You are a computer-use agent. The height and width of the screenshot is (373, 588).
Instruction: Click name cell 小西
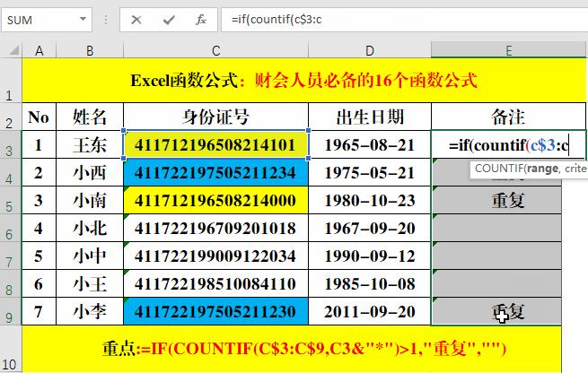point(90,172)
